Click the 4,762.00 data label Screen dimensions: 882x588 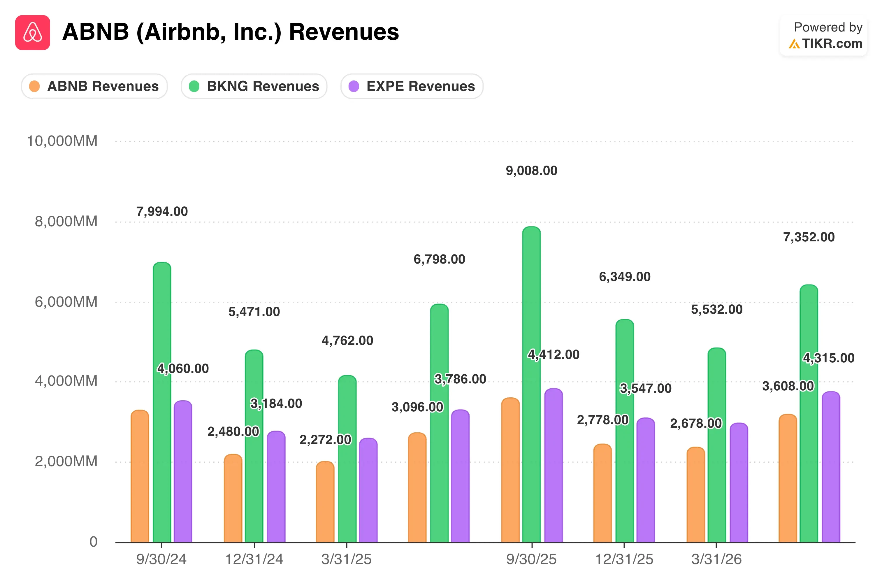[347, 340]
